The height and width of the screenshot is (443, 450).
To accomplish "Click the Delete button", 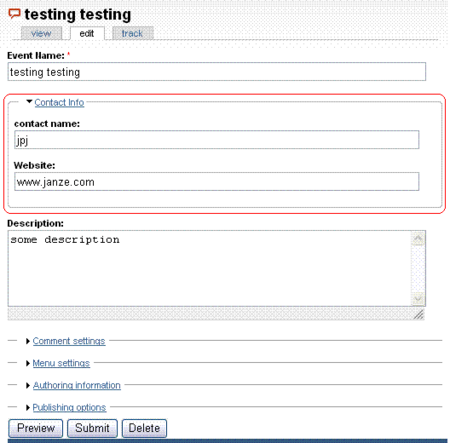I will (x=144, y=428).
